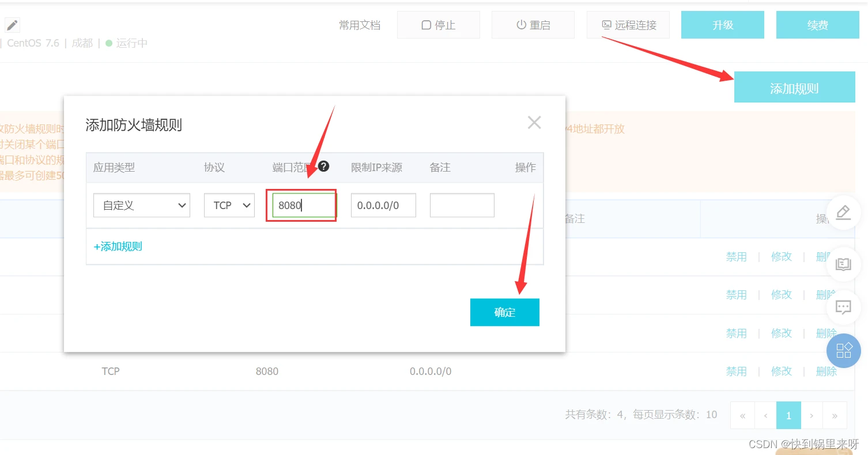Go to the last page arrow
Image resolution: width=868 pixels, height=455 pixels.
coord(835,415)
